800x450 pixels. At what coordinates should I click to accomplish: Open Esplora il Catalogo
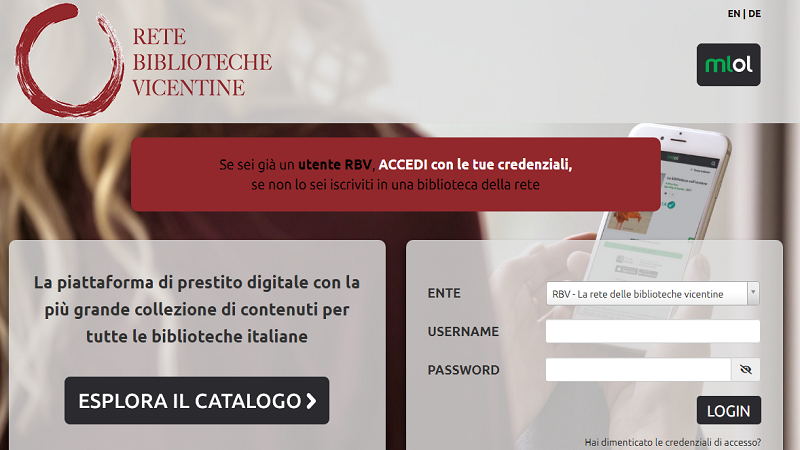pyautogui.click(x=196, y=401)
